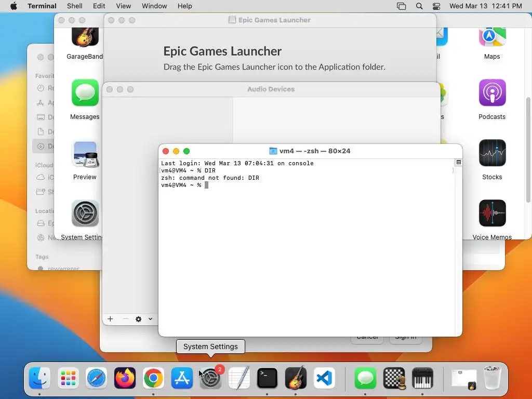Open Preview in Applications window
This screenshot has width=532, height=399.
coord(85,154)
